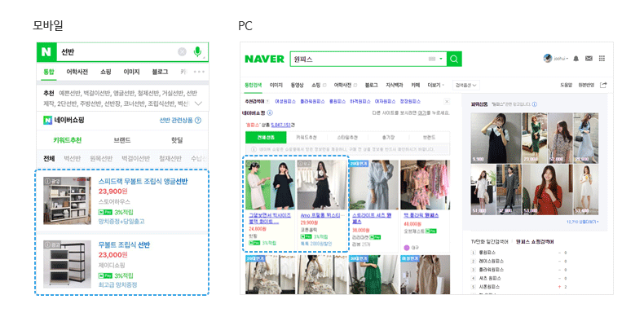Open the 검색옵션 dropdown
The image size is (644, 326).
[466, 85]
